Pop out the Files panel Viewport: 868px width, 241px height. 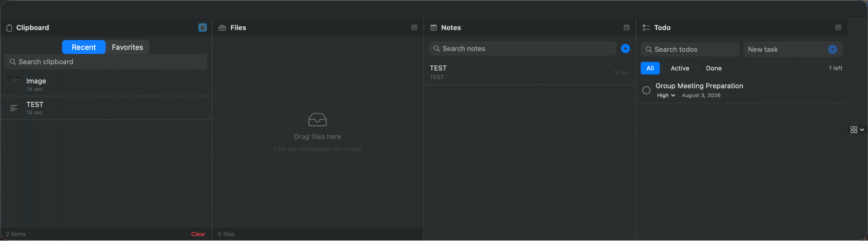point(414,27)
